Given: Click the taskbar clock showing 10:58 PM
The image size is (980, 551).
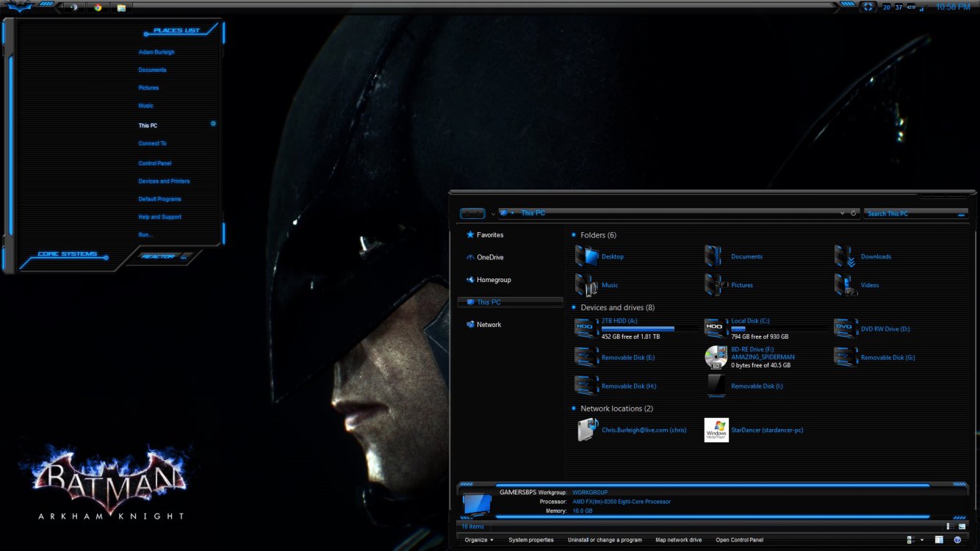Looking at the screenshot, I should (x=953, y=7).
